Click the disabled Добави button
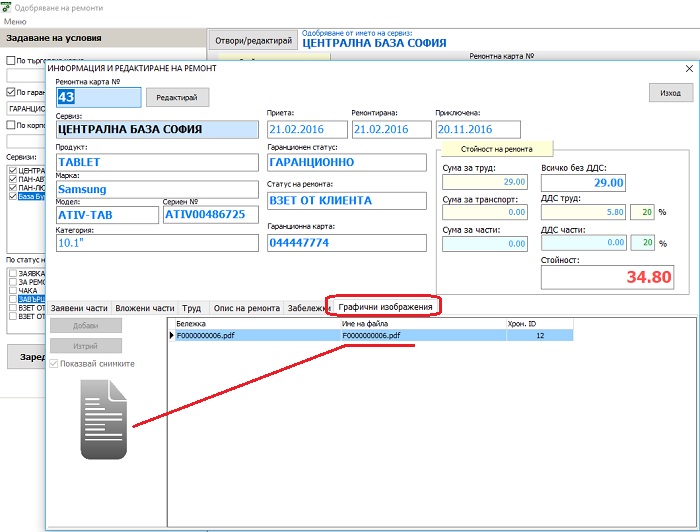 [86, 325]
